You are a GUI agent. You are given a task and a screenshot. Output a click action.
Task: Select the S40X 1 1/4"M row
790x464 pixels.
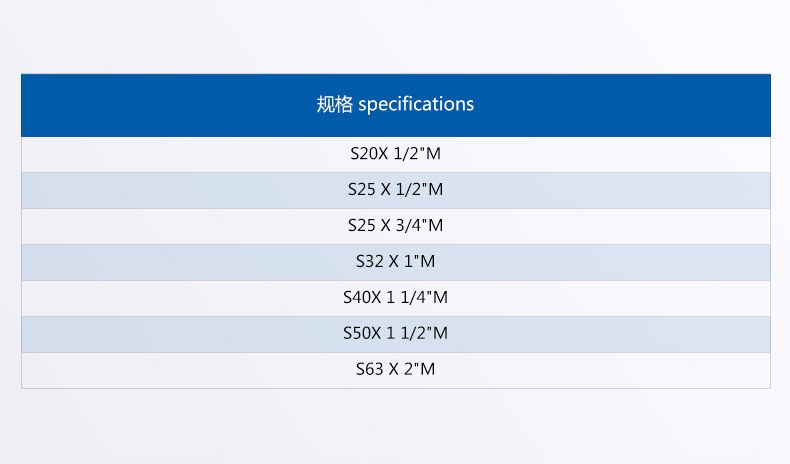coord(395,298)
